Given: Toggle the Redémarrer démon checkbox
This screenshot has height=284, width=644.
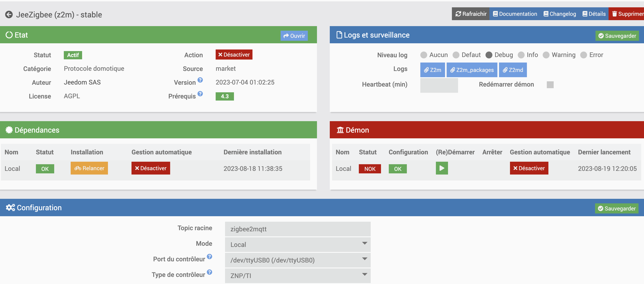Looking at the screenshot, I should [x=550, y=85].
